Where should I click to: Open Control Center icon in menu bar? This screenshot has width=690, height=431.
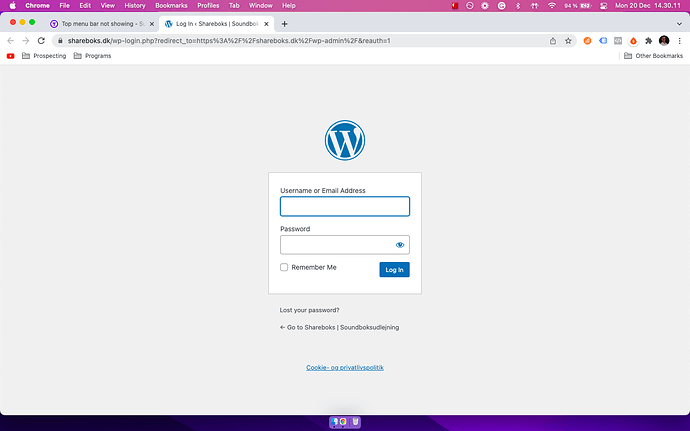(x=604, y=6)
